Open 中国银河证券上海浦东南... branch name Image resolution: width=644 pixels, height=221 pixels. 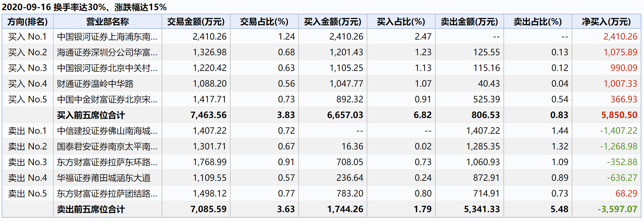pyautogui.click(x=107, y=37)
